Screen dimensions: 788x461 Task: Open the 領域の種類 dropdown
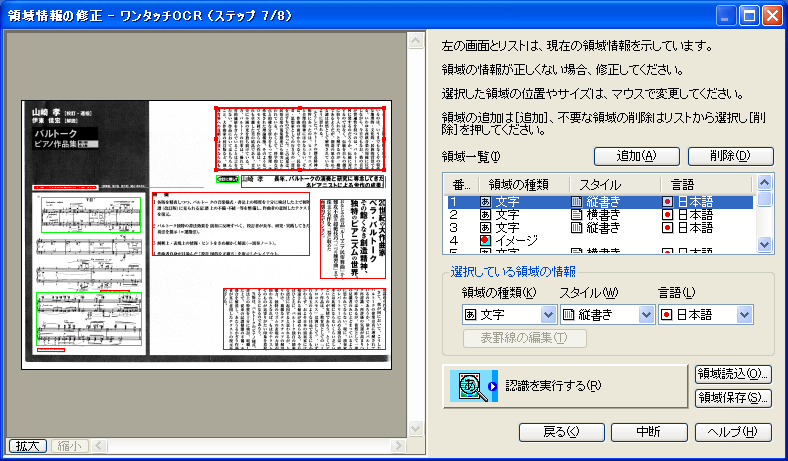[548, 315]
